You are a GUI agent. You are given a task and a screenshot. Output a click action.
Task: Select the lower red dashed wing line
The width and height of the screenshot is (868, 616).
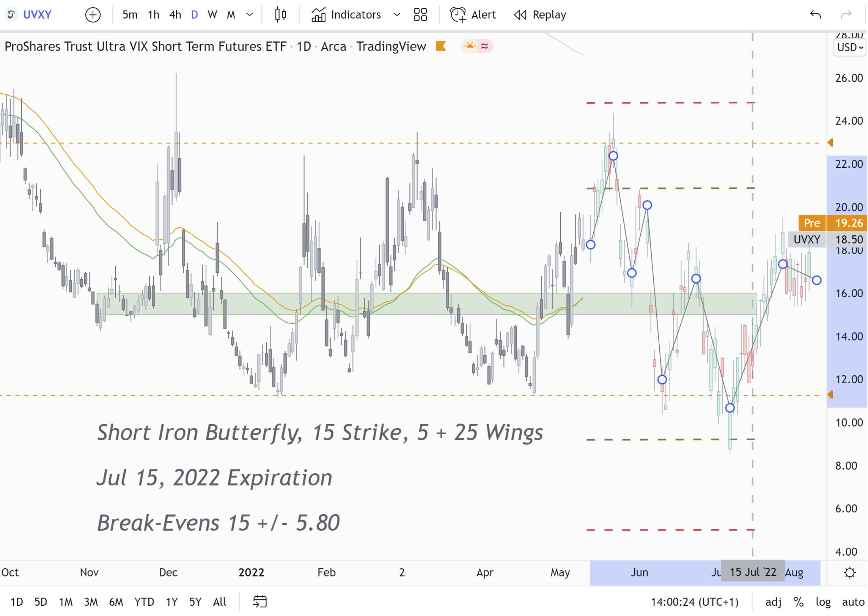[x=671, y=530]
